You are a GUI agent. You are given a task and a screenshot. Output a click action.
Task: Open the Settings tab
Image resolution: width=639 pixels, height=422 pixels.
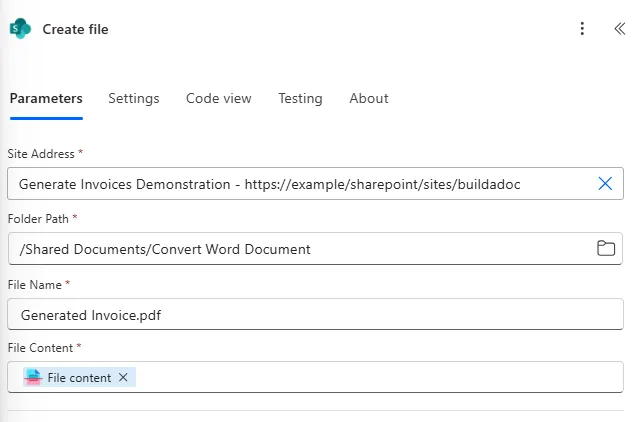click(134, 99)
